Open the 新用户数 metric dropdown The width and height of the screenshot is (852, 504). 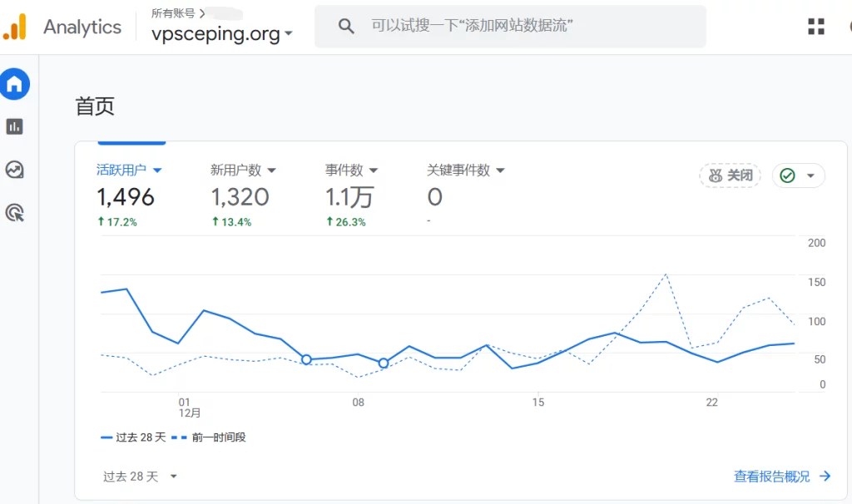[244, 170]
